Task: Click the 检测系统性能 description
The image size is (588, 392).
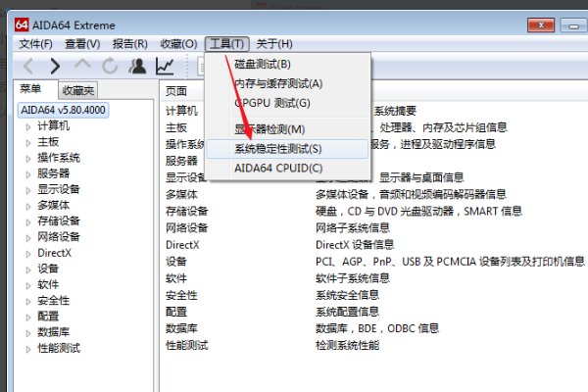Action: 348,345
